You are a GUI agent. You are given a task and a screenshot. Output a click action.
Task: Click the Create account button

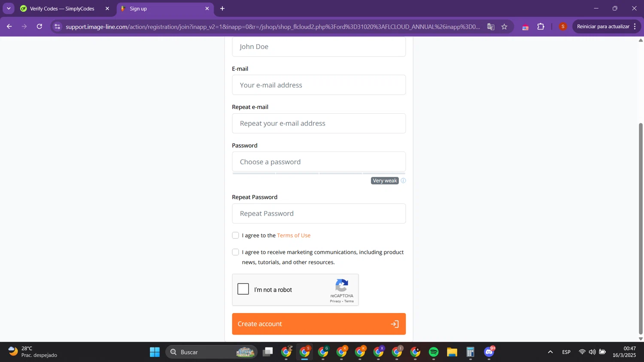[319, 324]
